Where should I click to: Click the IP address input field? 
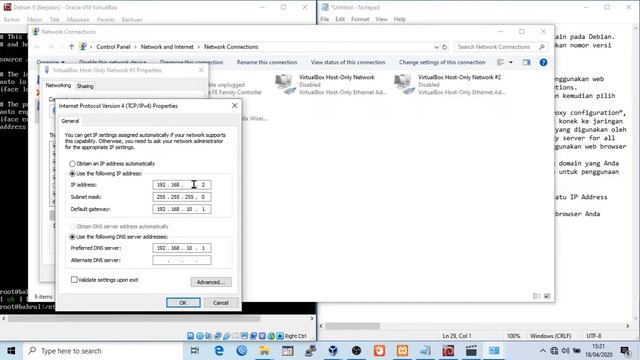point(182,185)
